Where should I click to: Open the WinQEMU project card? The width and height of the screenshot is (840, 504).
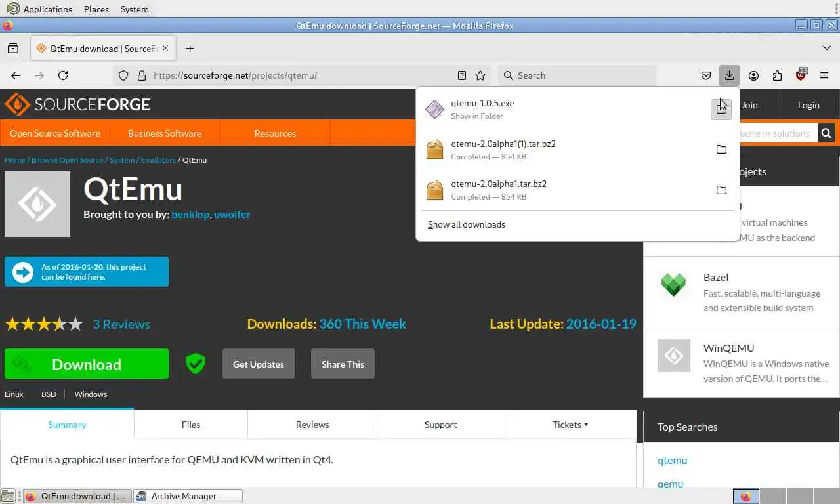(x=742, y=362)
